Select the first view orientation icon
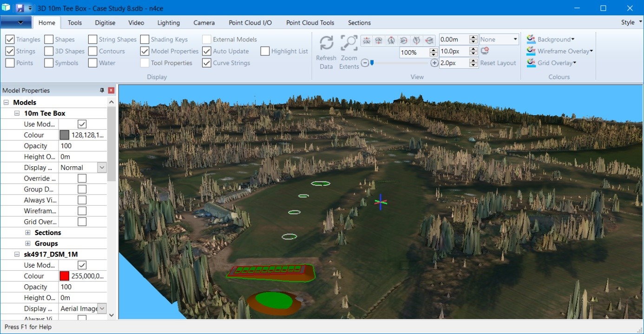644x334 pixels. (x=367, y=40)
